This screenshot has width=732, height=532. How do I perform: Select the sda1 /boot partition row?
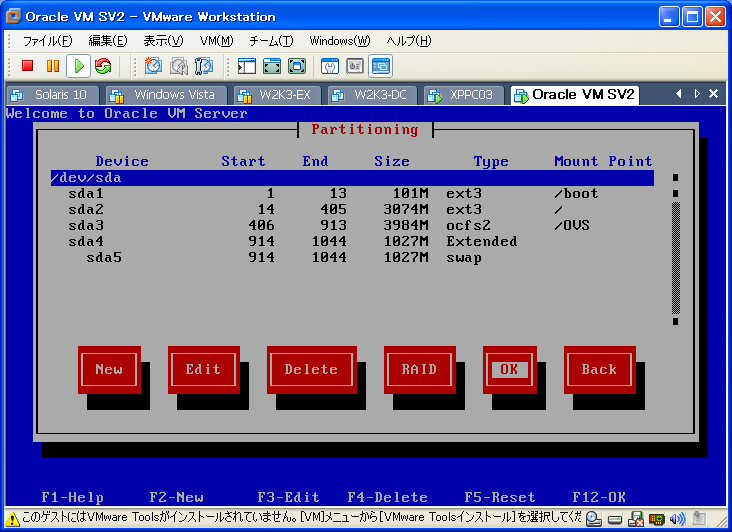pyautogui.click(x=352, y=194)
